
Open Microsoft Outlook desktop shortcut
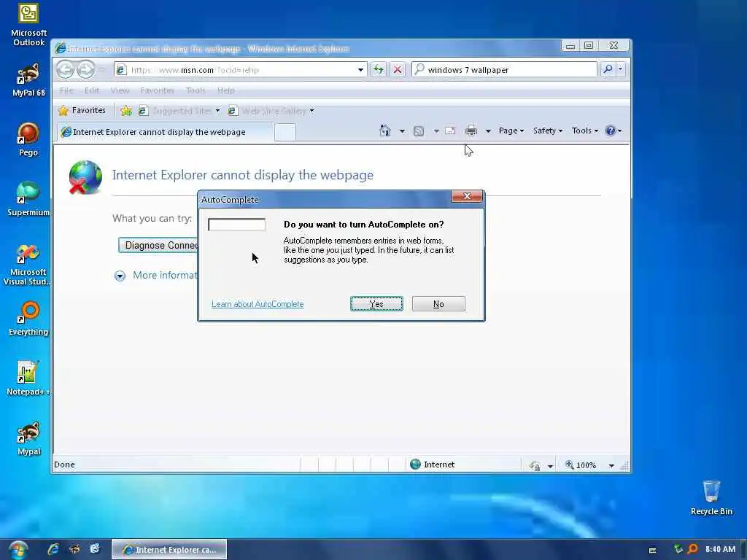pos(28,25)
